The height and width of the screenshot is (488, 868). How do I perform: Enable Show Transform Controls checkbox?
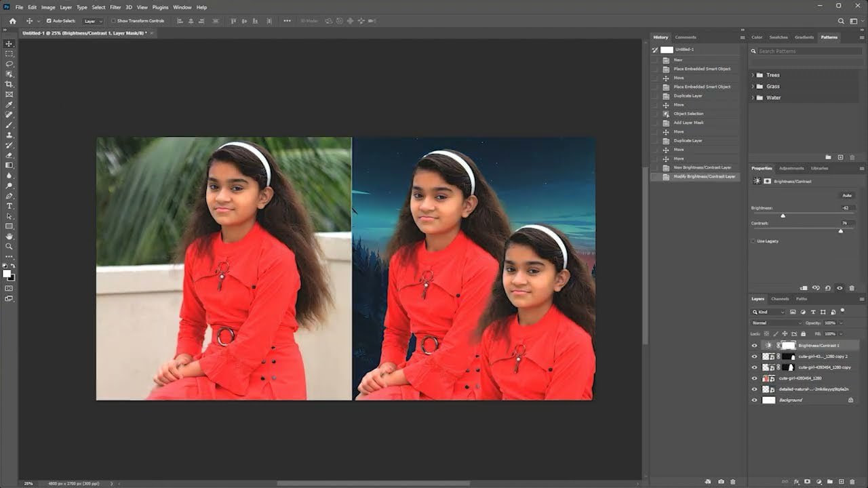point(113,21)
